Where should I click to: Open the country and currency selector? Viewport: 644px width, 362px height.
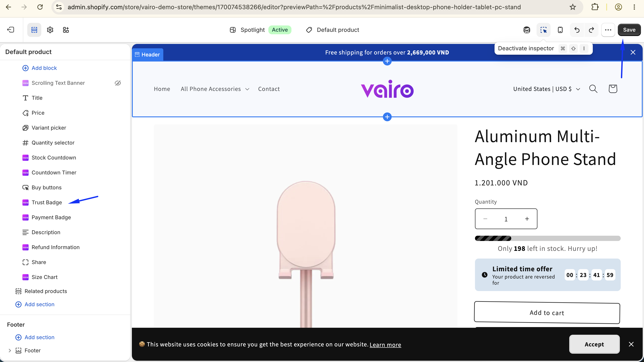coord(546,89)
